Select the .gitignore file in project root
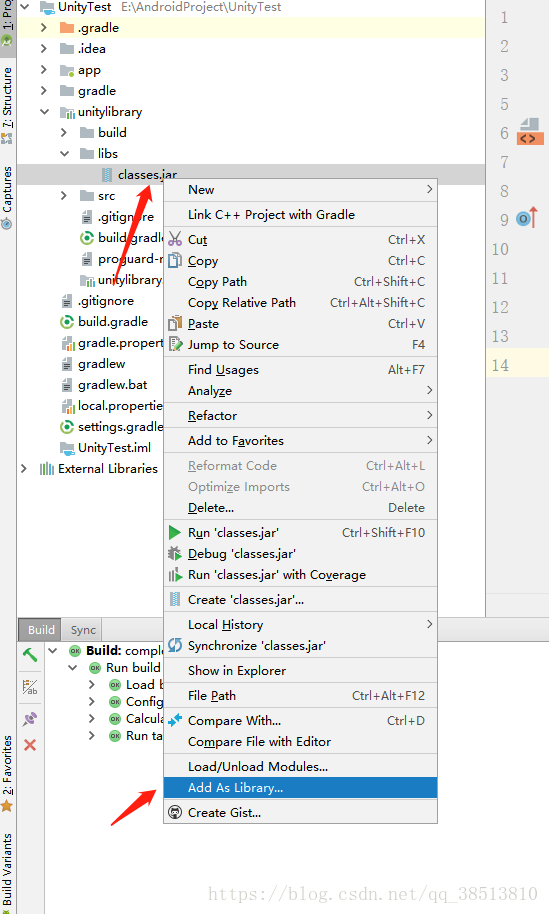 (105, 301)
